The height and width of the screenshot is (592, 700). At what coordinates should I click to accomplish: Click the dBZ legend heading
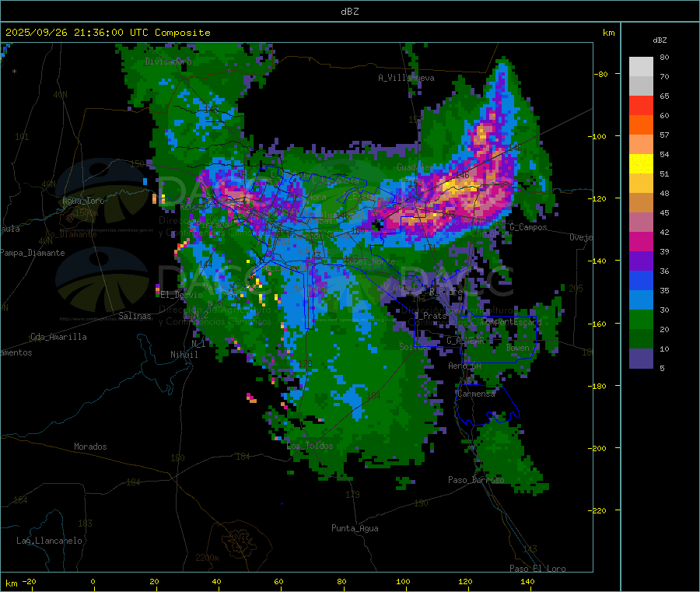660,40
